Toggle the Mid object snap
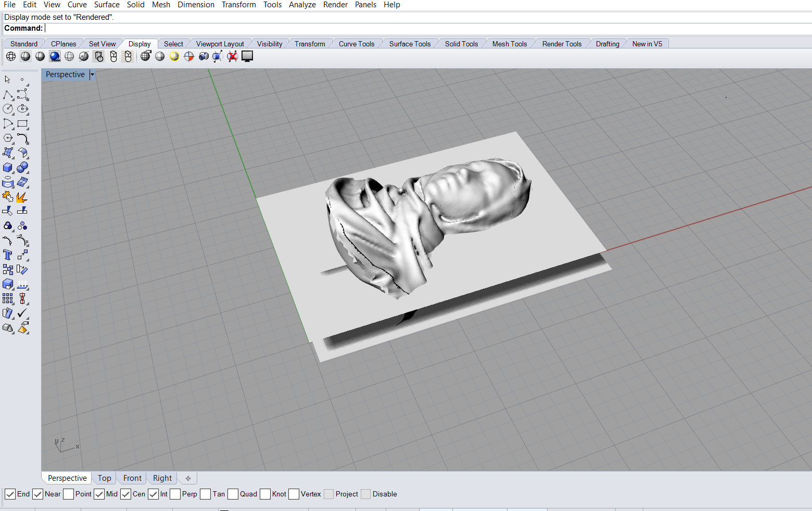Screen dimensions: 812x511 99,494
